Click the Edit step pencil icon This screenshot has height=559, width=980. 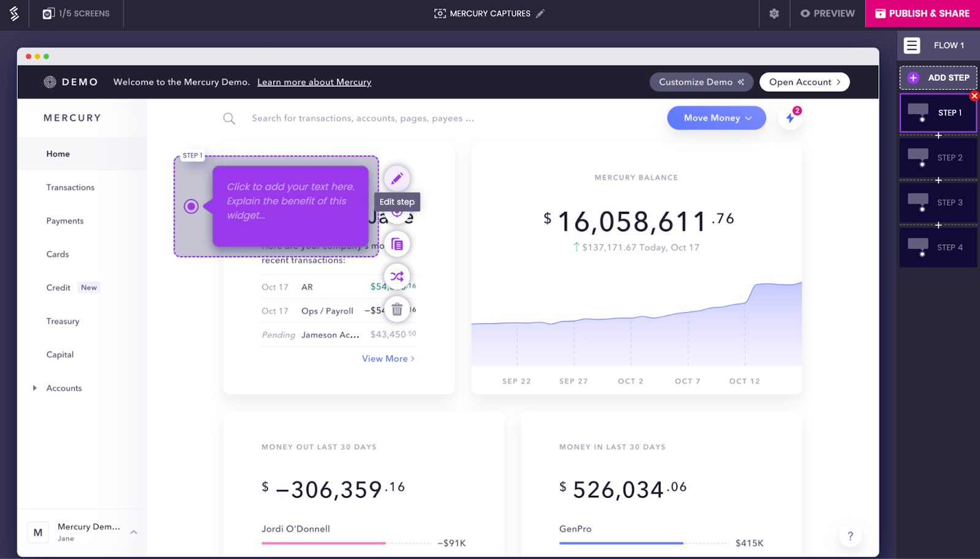(x=397, y=178)
